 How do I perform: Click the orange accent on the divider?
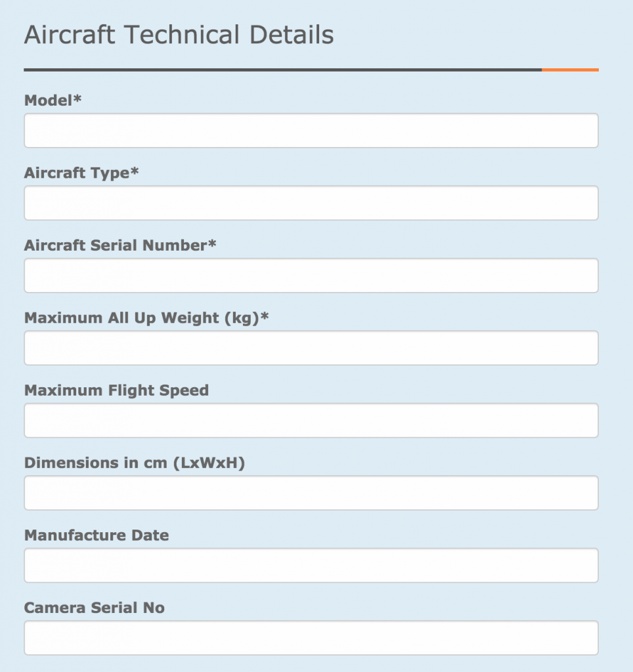click(570, 70)
